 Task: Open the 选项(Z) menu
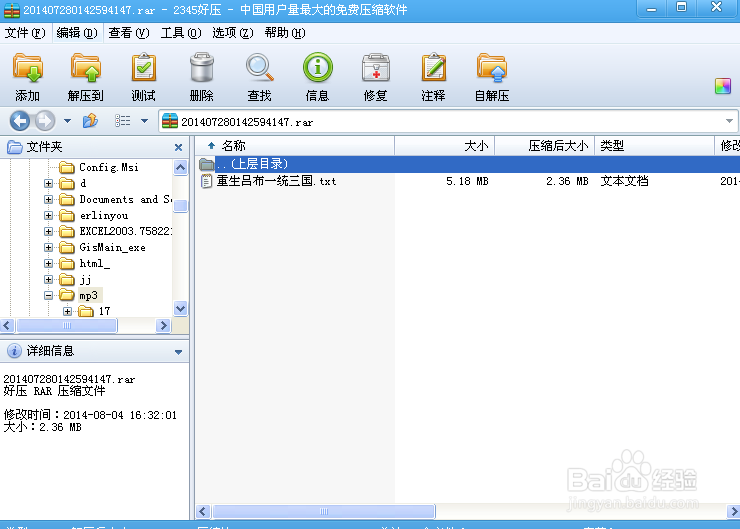tap(233, 33)
